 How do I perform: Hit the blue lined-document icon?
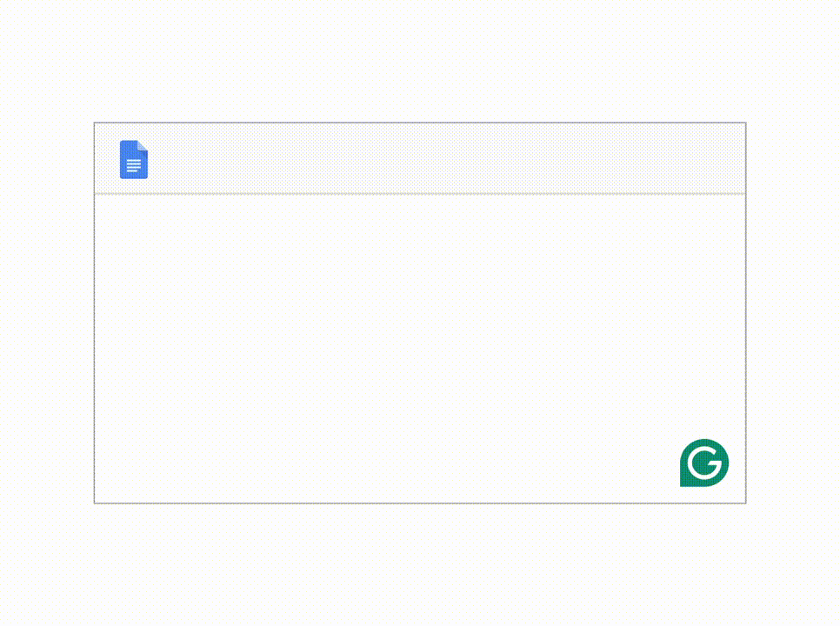coord(133,159)
